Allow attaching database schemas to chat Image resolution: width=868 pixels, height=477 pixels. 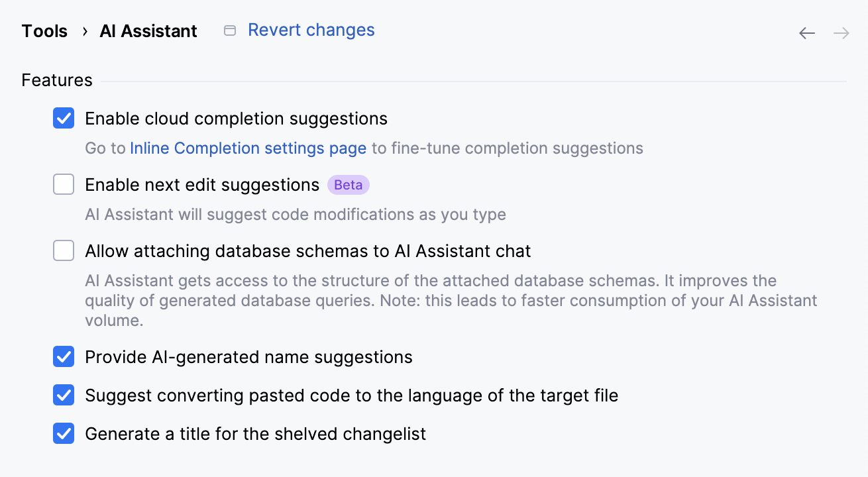(63, 250)
